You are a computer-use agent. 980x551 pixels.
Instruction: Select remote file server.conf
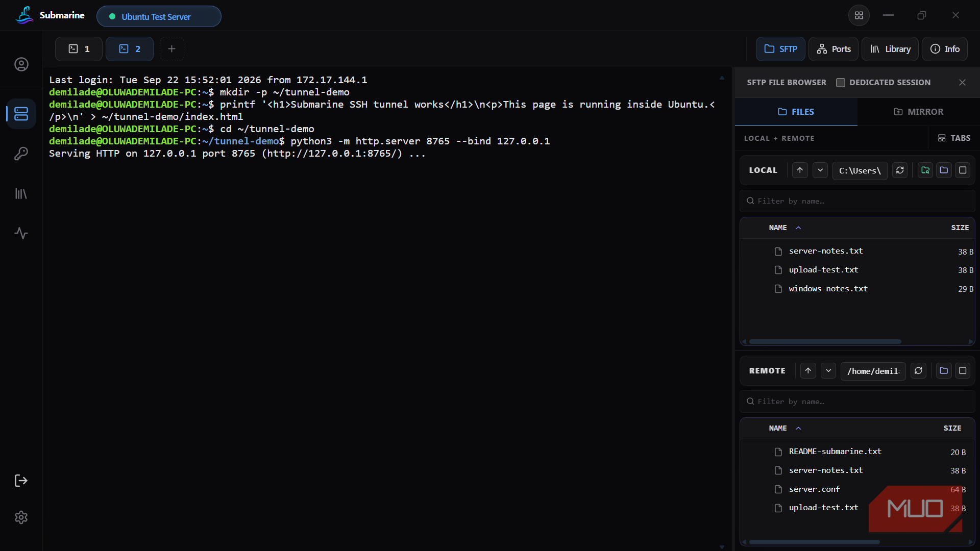click(x=857, y=489)
